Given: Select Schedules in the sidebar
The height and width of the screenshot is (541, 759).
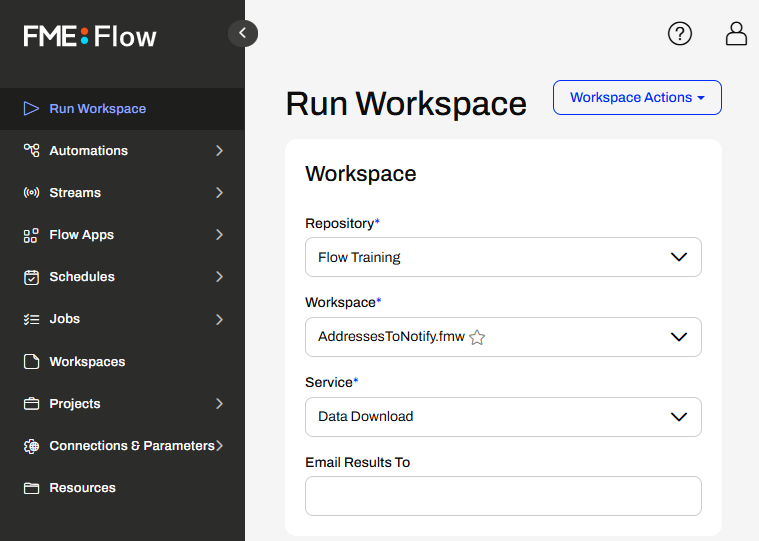Looking at the screenshot, I should [x=122, y=277].
